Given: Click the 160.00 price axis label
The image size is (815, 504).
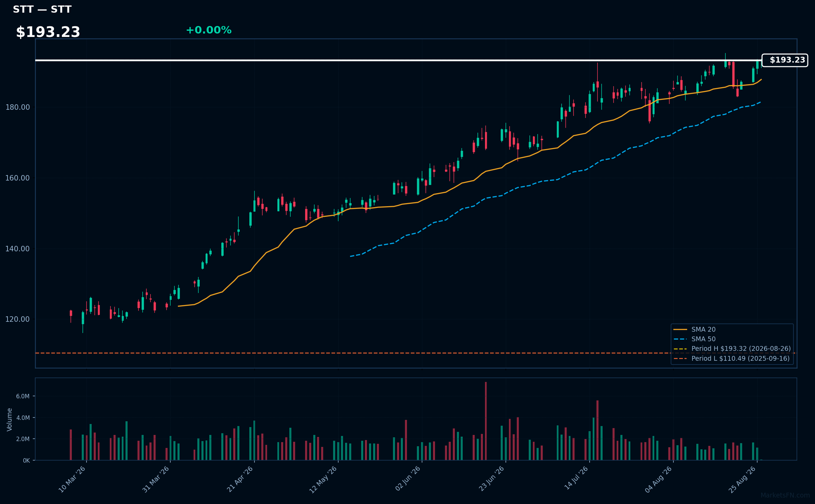Looking at the screenshot, I should [17, 178].
